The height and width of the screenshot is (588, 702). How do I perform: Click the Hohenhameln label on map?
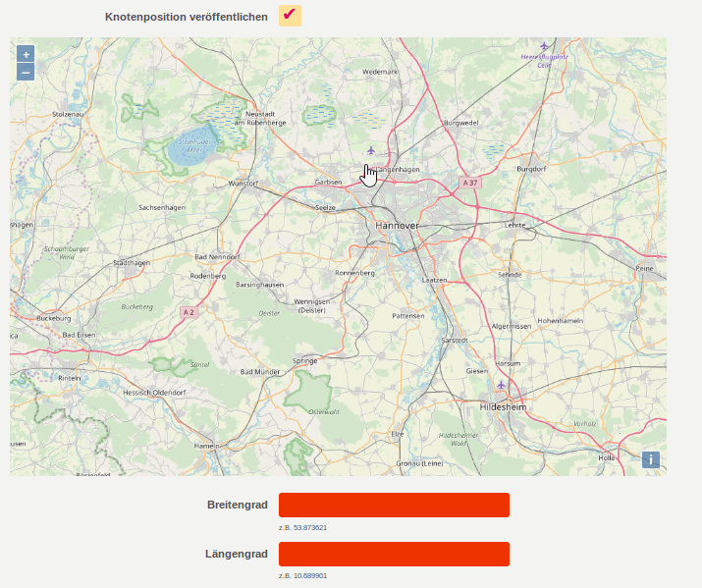click(561, 321)
